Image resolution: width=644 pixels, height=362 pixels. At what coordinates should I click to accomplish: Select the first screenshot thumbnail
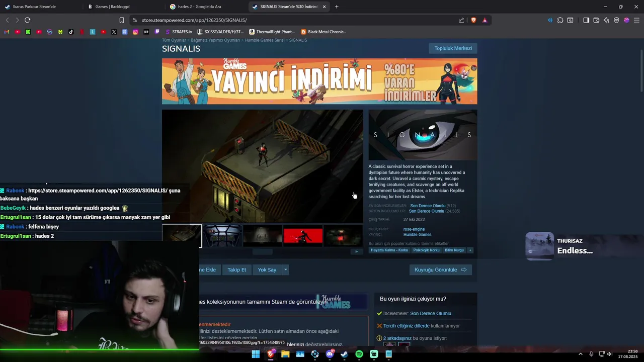coord(182,236)
